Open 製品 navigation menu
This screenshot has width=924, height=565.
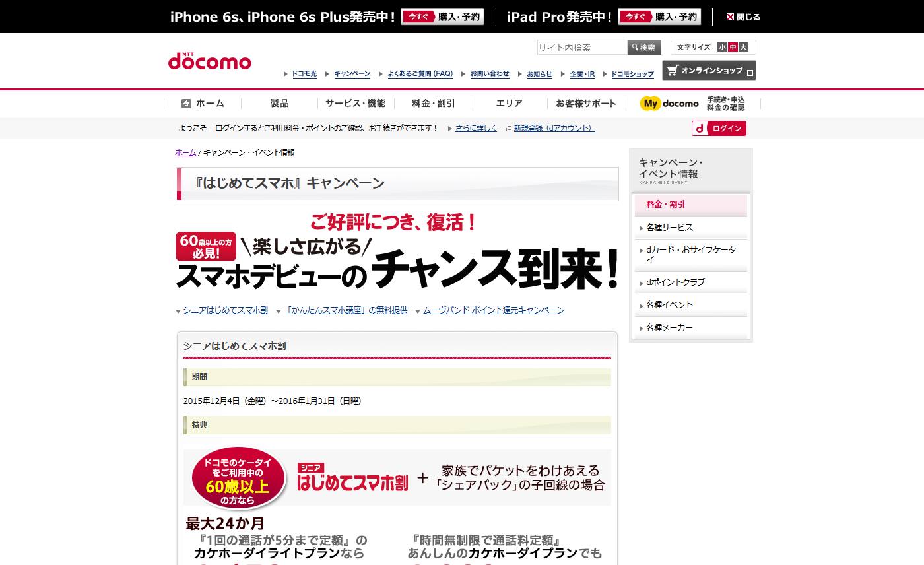coord(279,103)
